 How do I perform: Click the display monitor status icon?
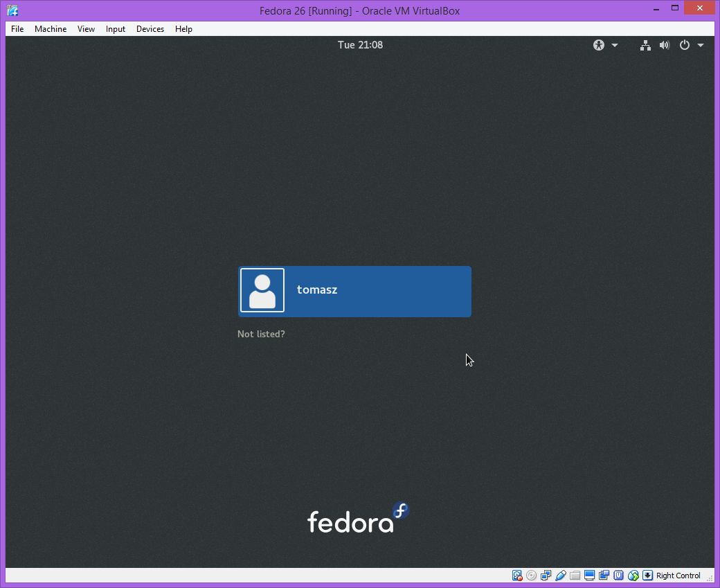click(590, 576)
